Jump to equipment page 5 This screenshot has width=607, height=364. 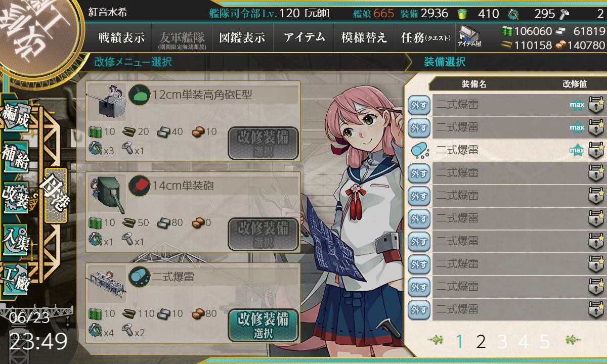pos(545,342)
